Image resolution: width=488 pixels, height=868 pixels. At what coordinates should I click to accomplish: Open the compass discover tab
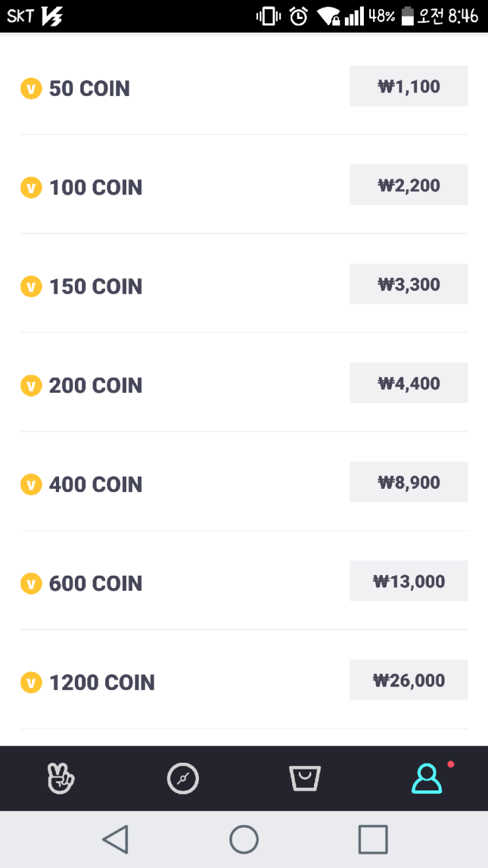183,779
